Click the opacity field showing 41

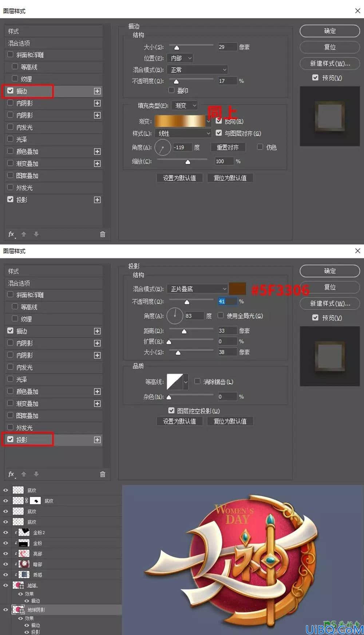click(227, 301)
